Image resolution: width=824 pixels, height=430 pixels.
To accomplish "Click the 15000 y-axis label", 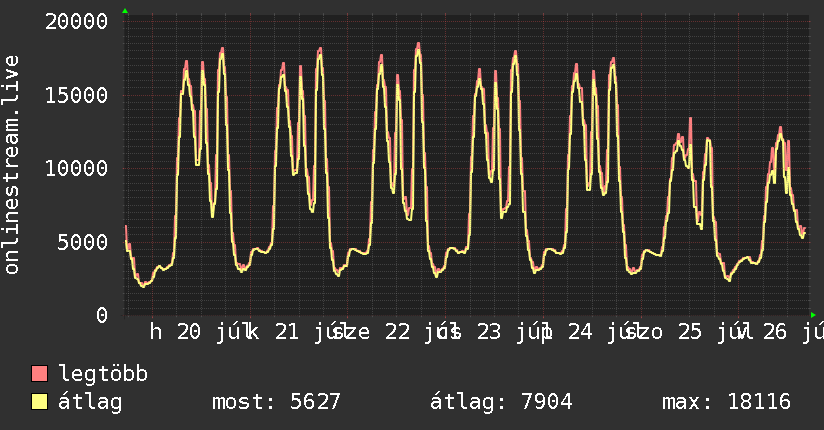I will tap(77, 95).
